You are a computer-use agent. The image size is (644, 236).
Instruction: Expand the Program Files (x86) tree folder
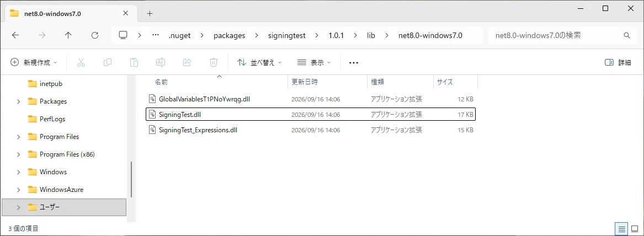pos(18,154)
